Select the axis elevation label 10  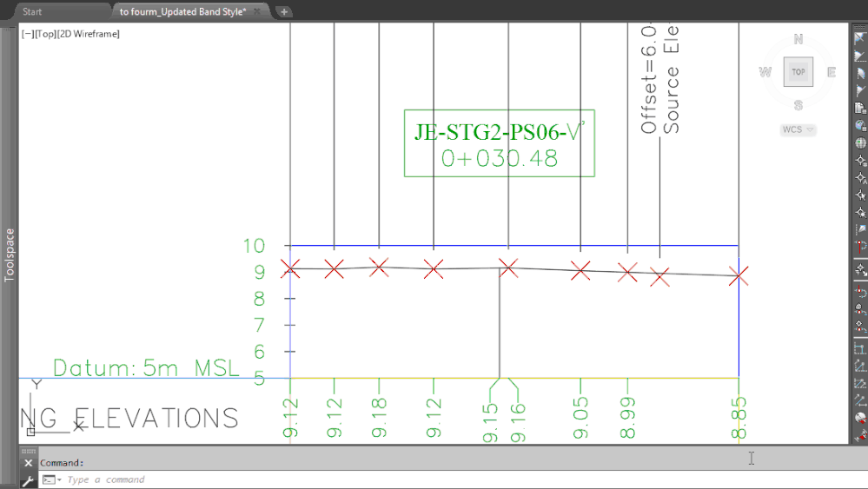pyautogui.click(x=254, y=246)
